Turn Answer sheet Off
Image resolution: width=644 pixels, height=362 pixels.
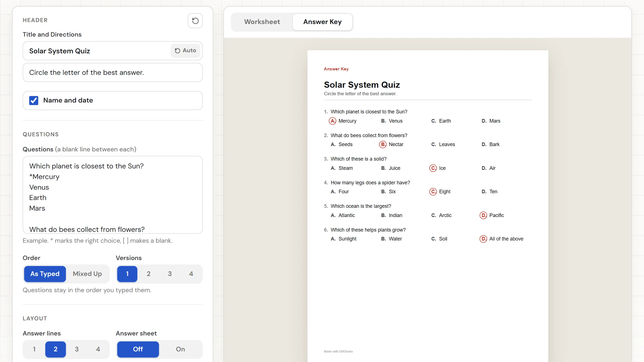click(138, 349)
